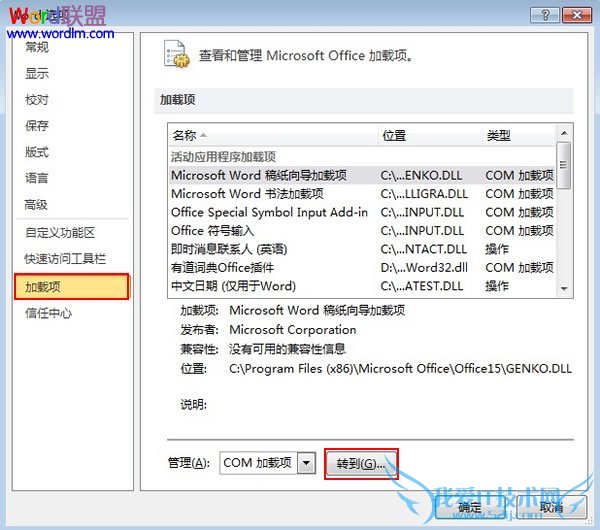Select the Microsoft Word 书法加载项 row
This screenshot has height=530, width=600.
click(x=362, y=194)
